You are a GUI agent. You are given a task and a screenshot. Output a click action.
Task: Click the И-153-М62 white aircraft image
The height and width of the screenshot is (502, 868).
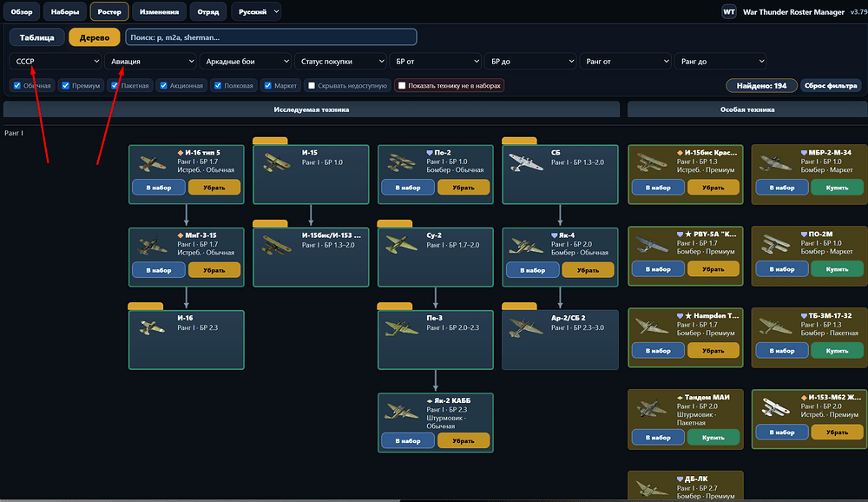(x=776, y=407)
